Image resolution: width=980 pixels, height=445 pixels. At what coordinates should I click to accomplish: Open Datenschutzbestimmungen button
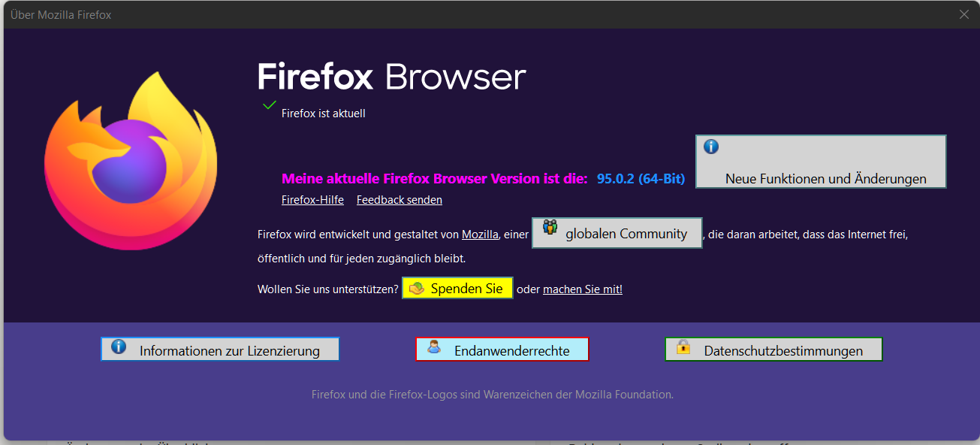pyautogui.click(x=773, y=350)
